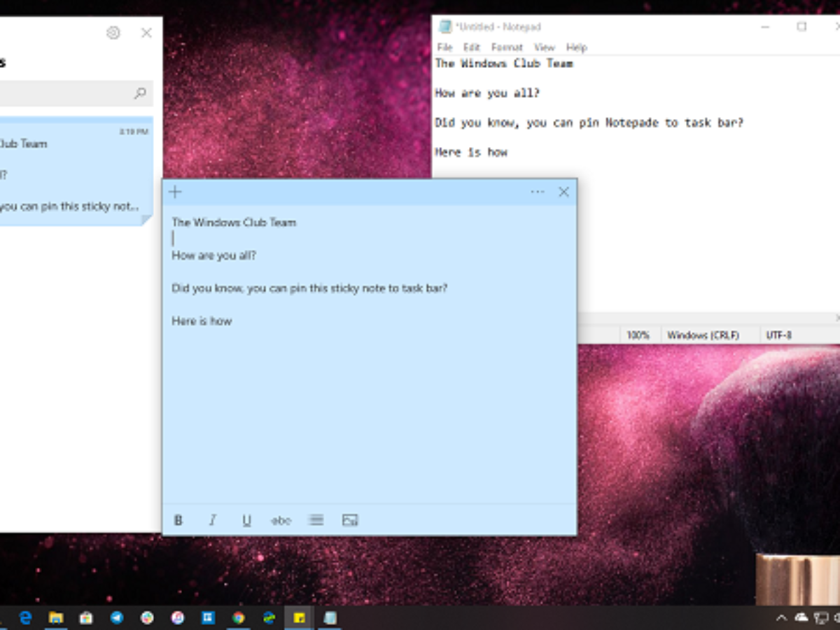Open Sticky Notes settings gear

(113, 33)
